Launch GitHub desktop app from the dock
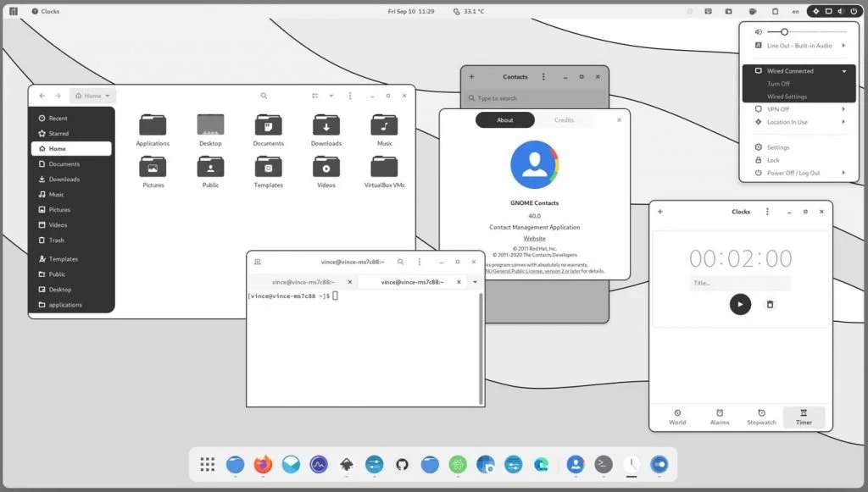This screenshot has height=492, width=868. coord(402,464)
